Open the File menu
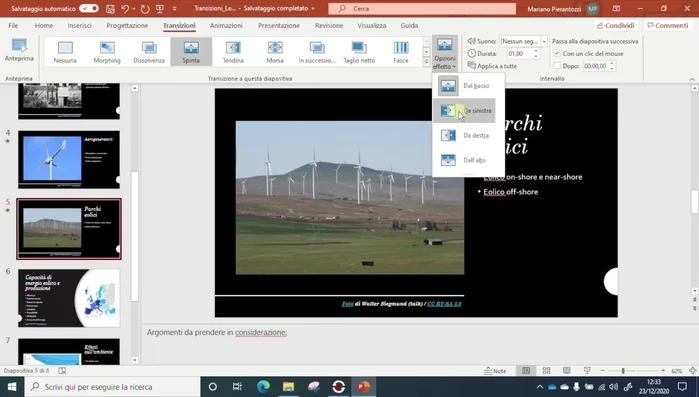The width and height of the screenshot is (699, 397). 13,25
